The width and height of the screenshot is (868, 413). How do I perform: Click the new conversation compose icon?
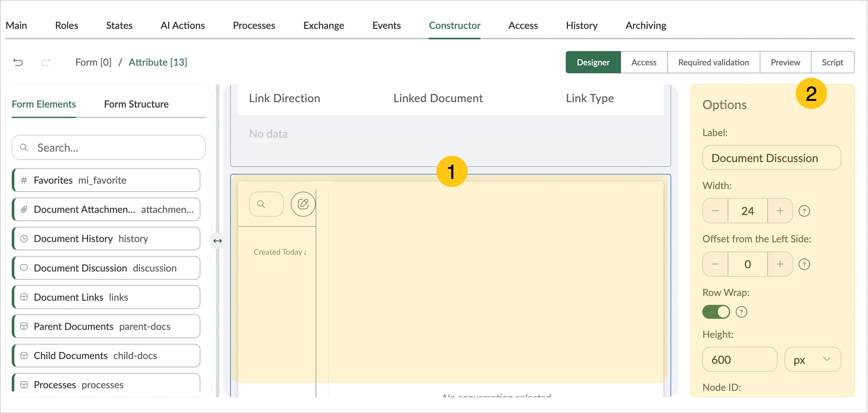(303, 204)
